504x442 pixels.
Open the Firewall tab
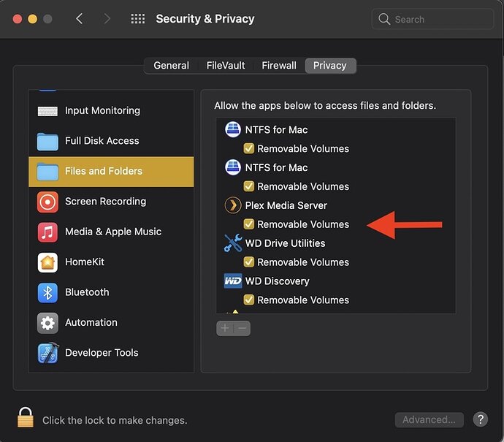pyautogui.click(x=279, y=66)
